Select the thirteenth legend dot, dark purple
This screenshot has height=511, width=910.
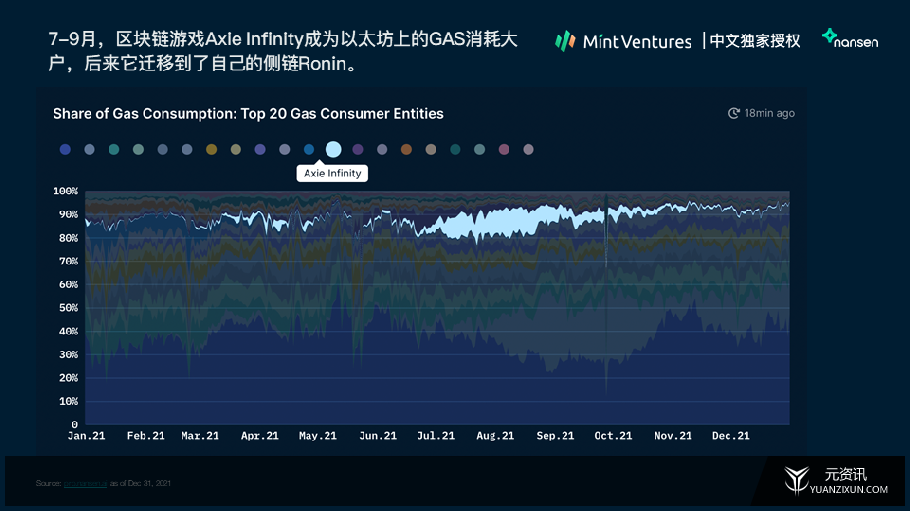[358, 150]
